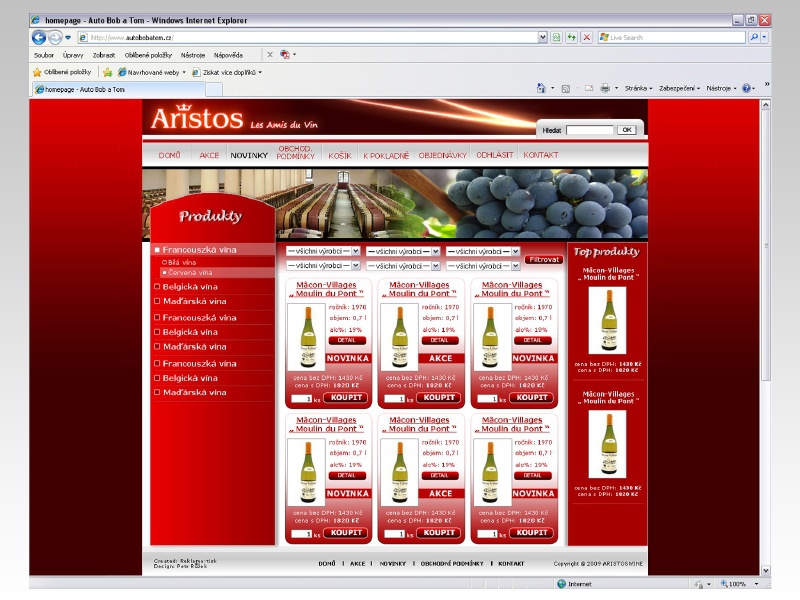Select the 'homepage - Auto Bob a Tom' tab

tap(118, 89)
